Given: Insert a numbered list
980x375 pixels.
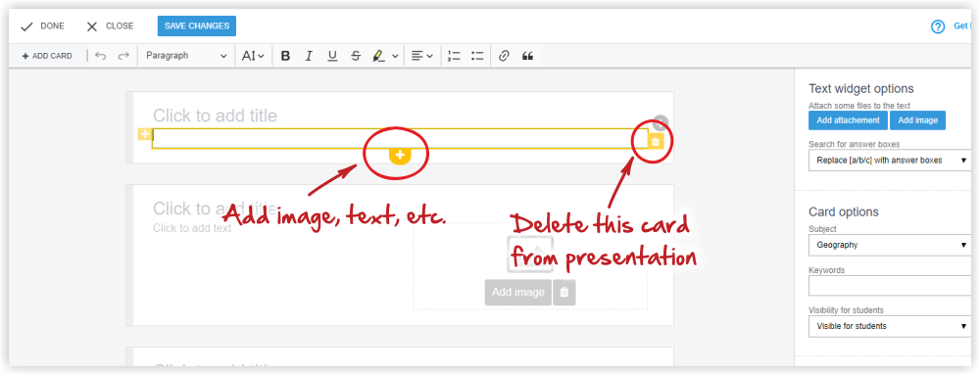Looking at the screenshot, I should click(454, 56).
